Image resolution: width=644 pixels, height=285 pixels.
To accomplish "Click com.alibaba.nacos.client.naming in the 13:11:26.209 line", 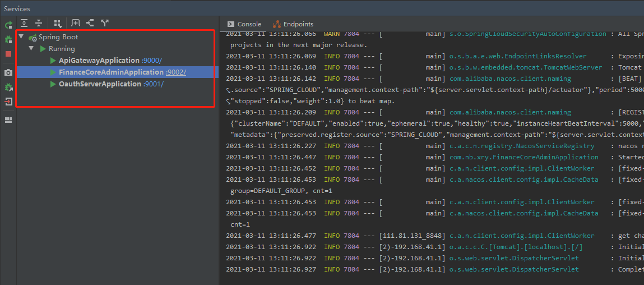I will pyautogui.click(x=510, y=112).
